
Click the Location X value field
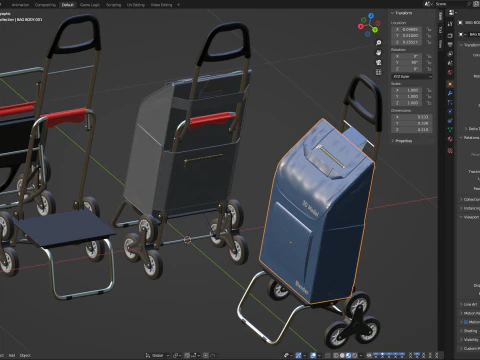407,29
